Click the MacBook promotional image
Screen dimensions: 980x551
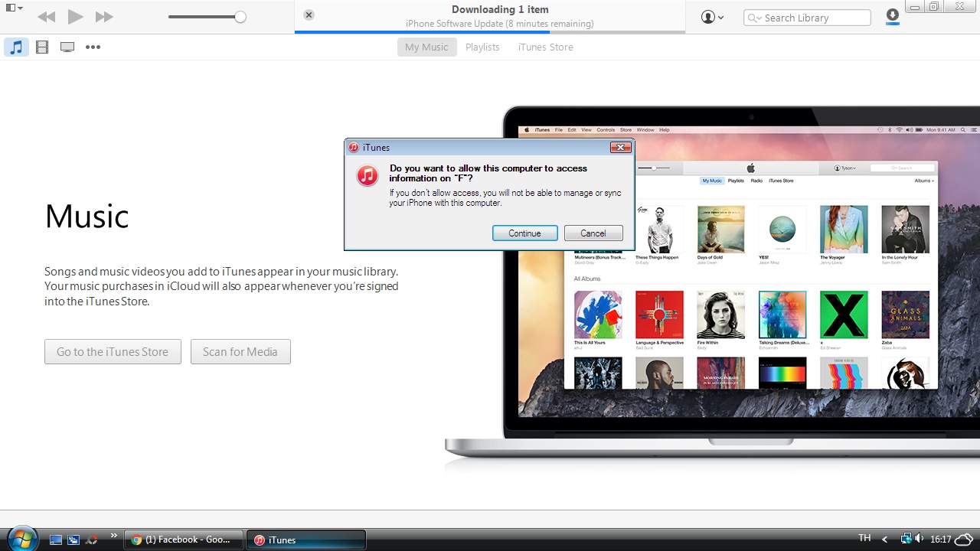pyautogui.click(x=712, y=282)
